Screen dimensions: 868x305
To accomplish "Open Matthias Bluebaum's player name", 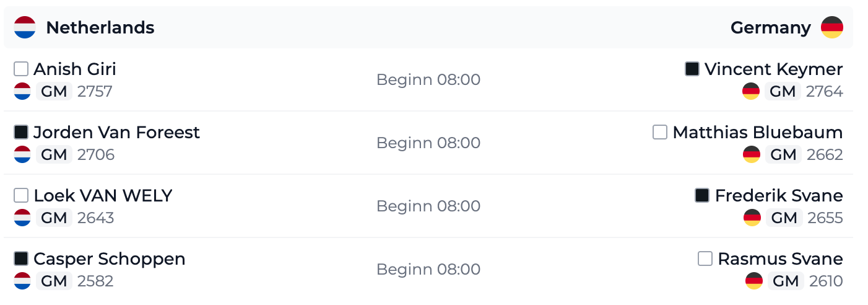I will [758, 132].
